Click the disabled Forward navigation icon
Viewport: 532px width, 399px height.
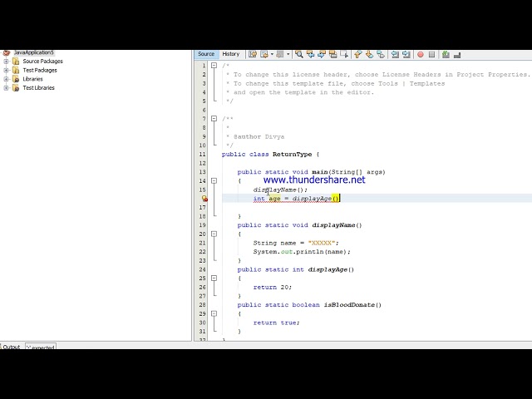click(280, 54)
